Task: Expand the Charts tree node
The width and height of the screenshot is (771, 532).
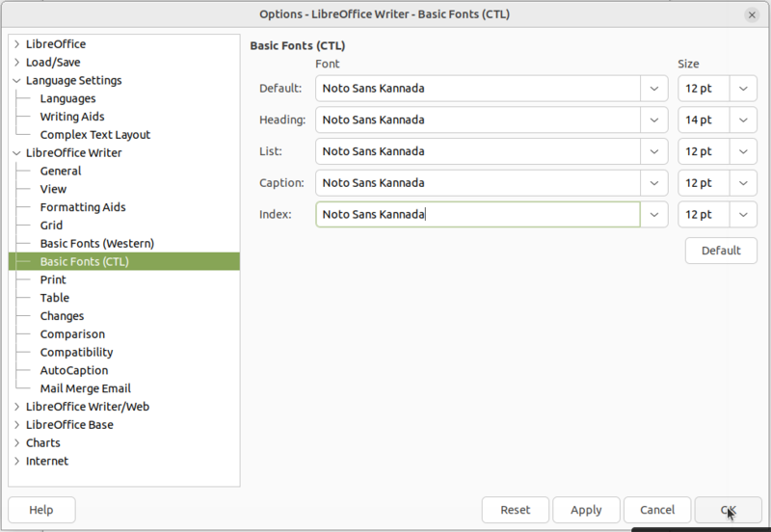Action: tap(16, 443)
